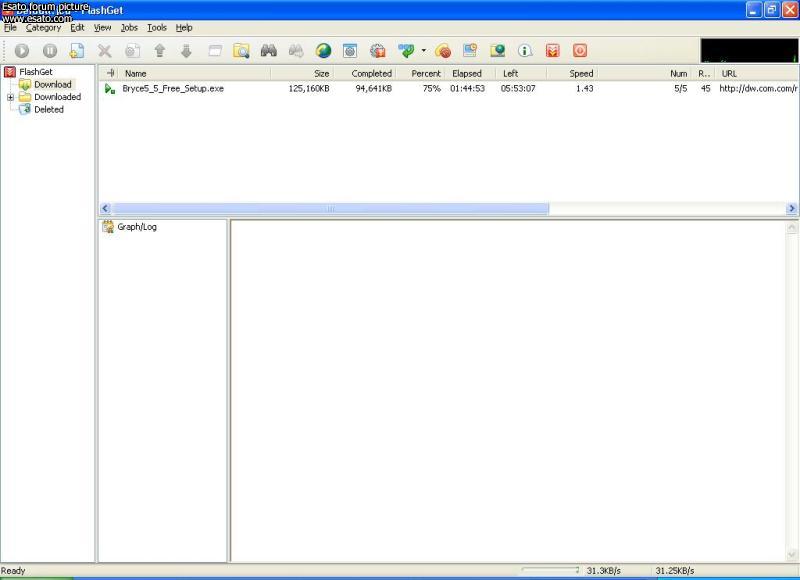Click the globe browser toolbar icon

pyautogui.click(x=323, y=51)
